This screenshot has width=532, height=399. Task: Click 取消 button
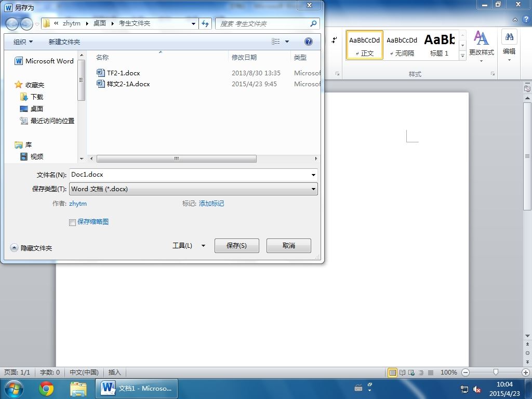[x=289, y=246]
